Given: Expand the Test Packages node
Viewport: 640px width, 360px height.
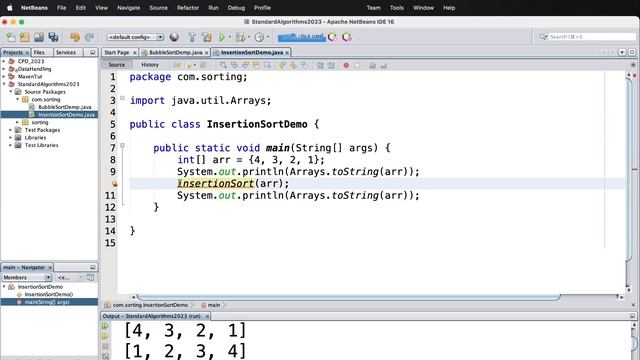Looking at the screenshot, I should tap(11, 130).
